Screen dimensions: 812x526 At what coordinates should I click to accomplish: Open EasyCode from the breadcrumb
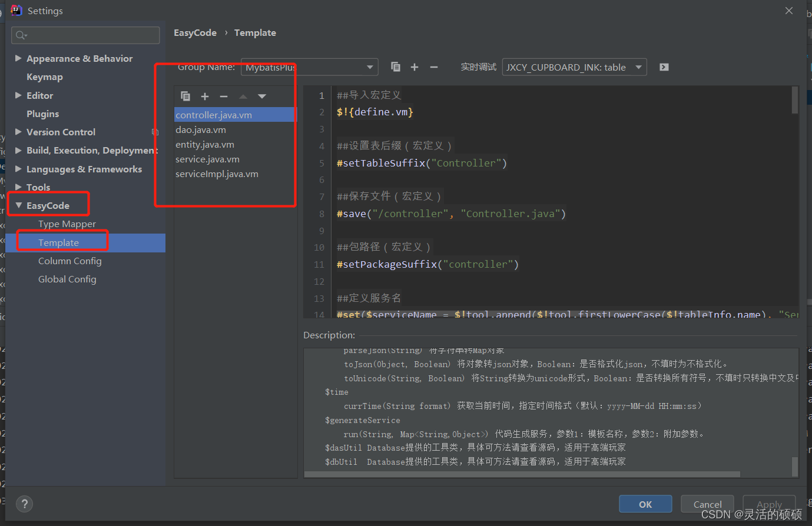[x=195, y=32]
